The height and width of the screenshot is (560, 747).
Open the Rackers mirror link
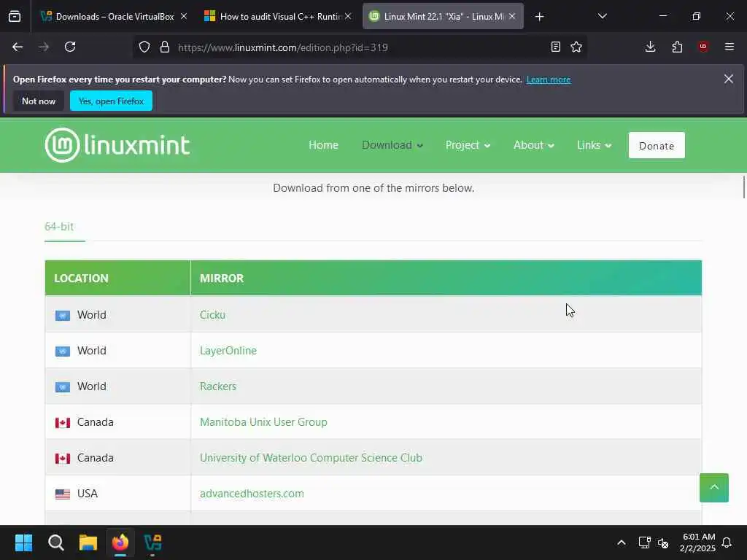[217, 386]
